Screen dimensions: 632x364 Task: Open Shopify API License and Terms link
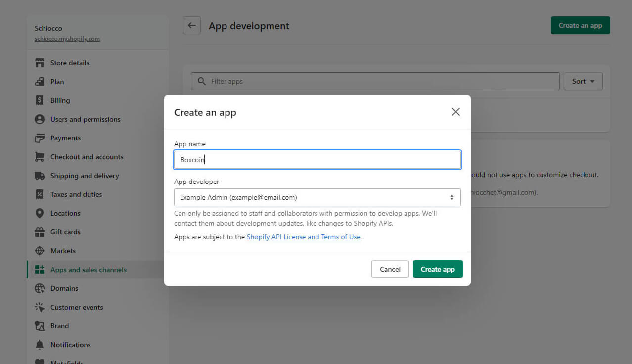tap(303, 237)
